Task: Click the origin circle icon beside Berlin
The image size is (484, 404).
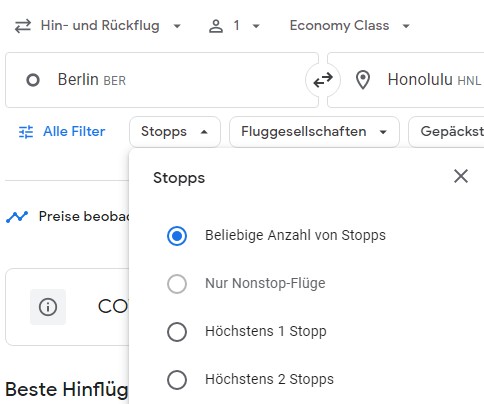Action: coord(33,80)
